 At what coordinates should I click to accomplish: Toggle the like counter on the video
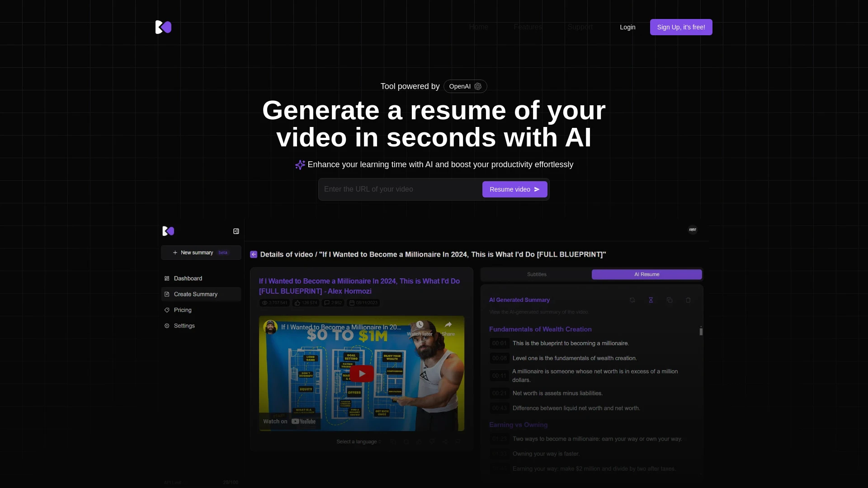coord(306,303)
